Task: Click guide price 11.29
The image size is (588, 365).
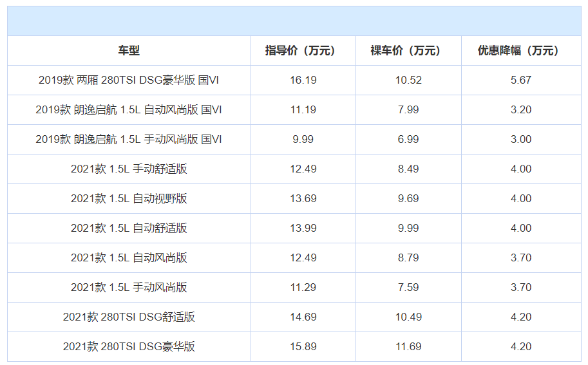Action: (x=303, y=287)
